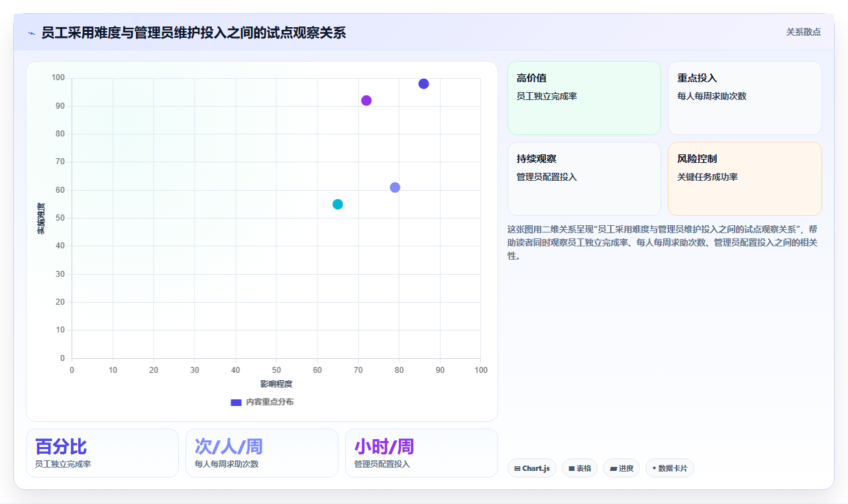Toggle the 内容重点分布 legend item
Image resolution: width=848 pixels, height=504 pixels.
(262, 402)
